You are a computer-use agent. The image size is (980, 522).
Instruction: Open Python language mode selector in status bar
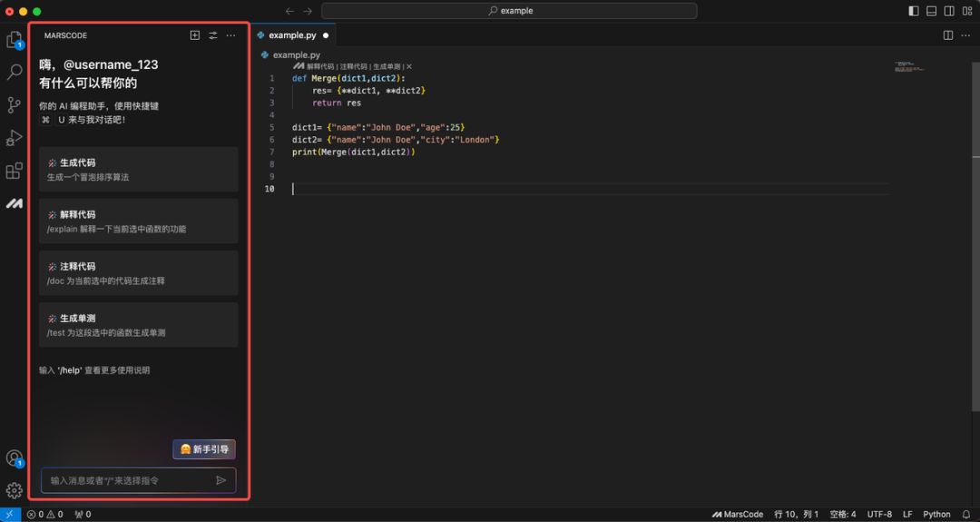(936, 514)
